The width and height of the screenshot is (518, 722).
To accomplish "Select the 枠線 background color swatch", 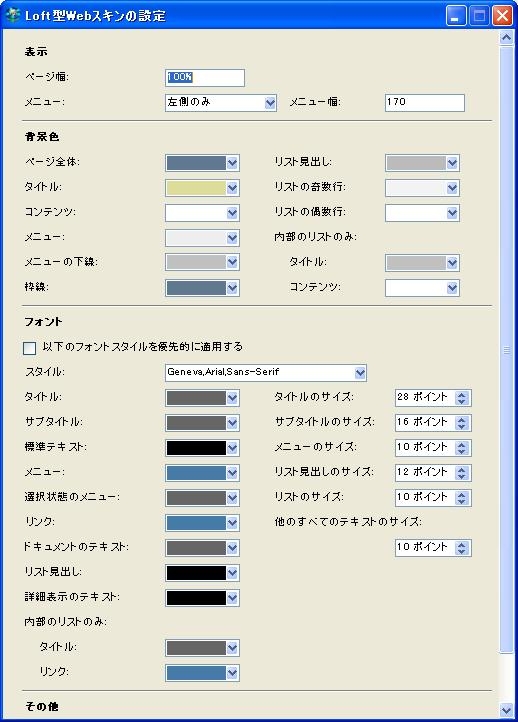I will pyautogui.click(x=196, y=288).
